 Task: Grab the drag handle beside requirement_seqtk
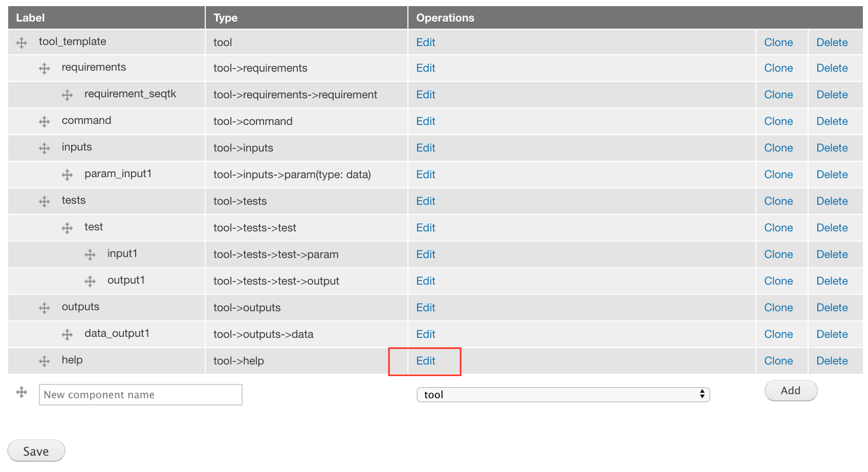pos(67,95)
